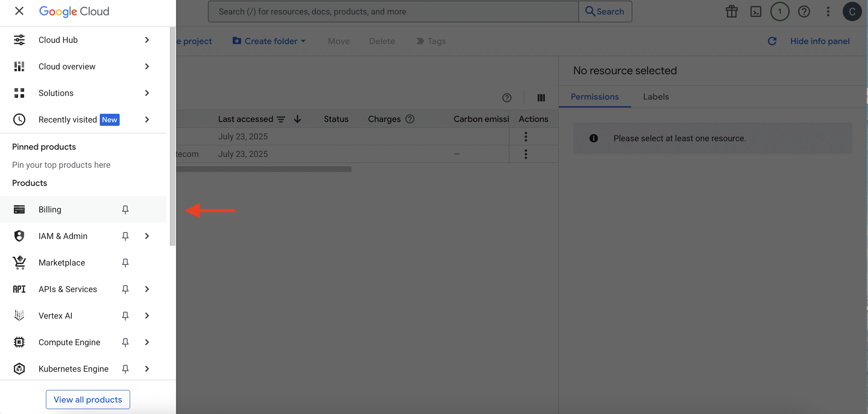Viewport: 868px width, 414px height.
Task: Pin the Compute Engine product
Action: pos(125,342)
